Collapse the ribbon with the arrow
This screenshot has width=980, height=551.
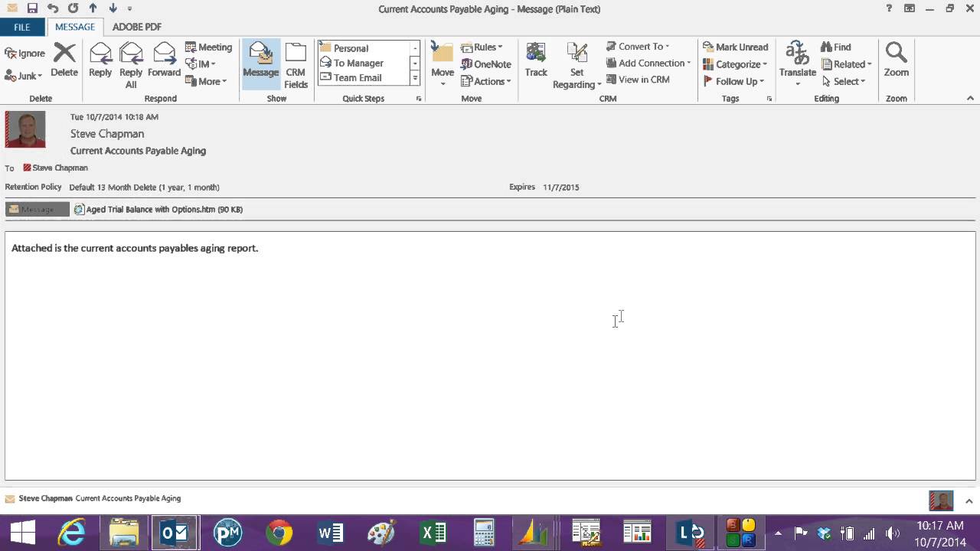point(970,98)
